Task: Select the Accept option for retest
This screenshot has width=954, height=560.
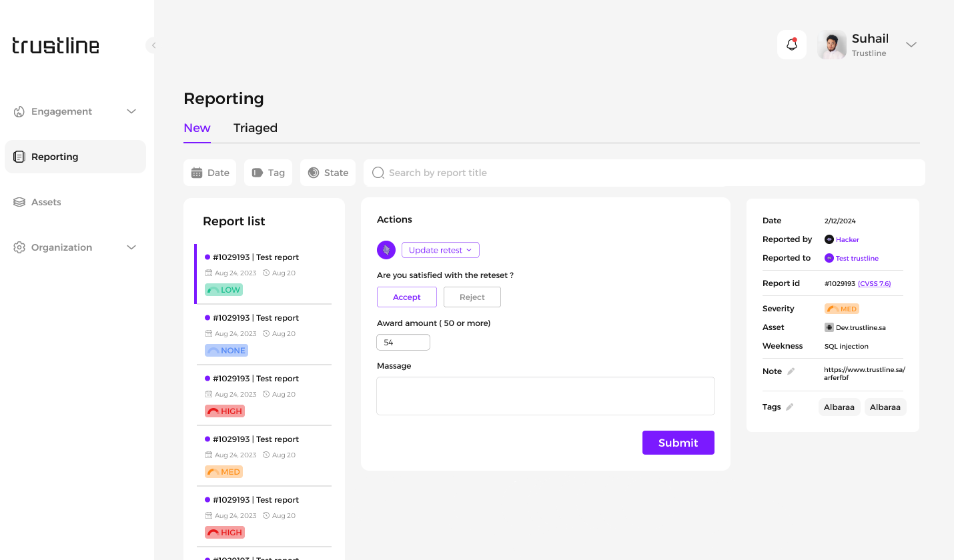Action: 406,297
